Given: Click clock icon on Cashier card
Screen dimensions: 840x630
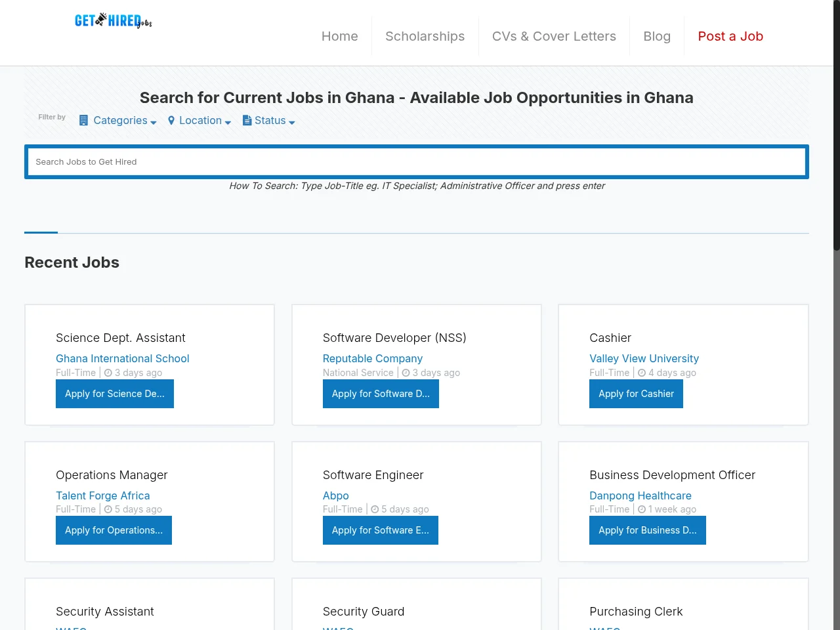Looking at the screenshot, I should point(642,373).
